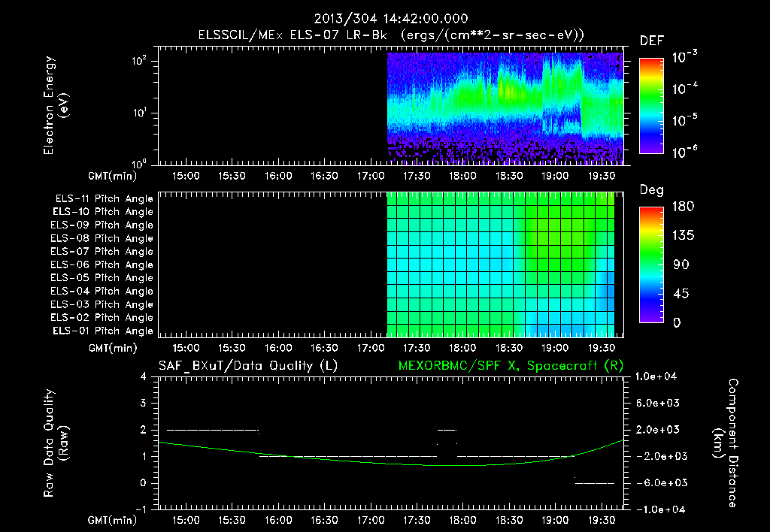Click the 6.0e+03 right axis tick label
Screen dimensions: 770x532
click(x=658, y=403)
